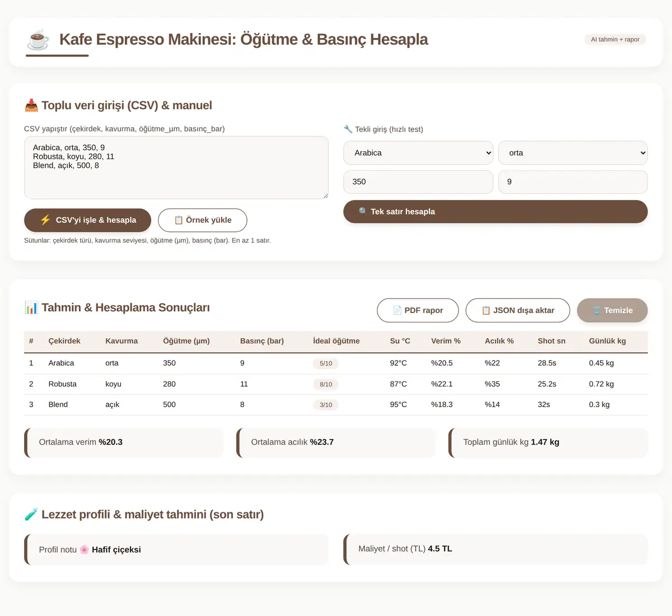Click the JSON dışa aktar button

[x=518, y=310]
